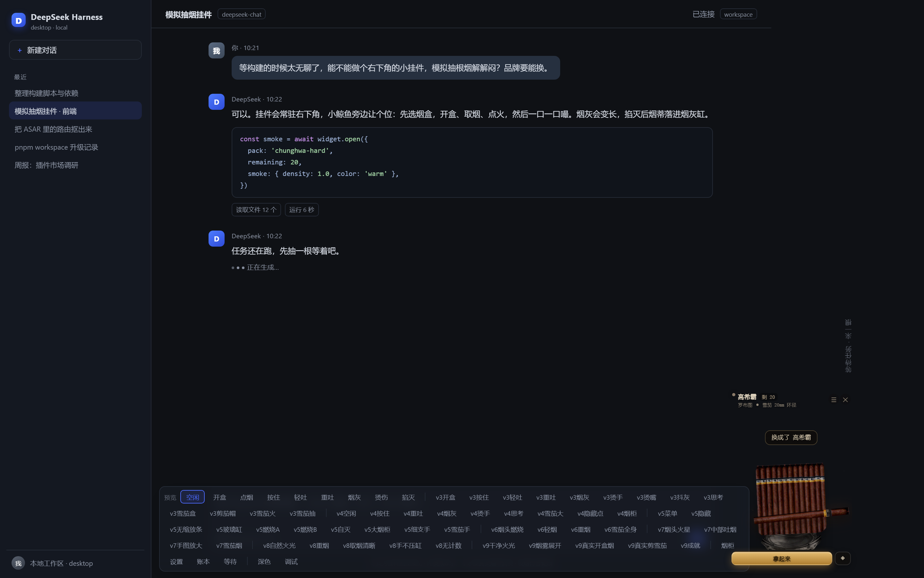The image size is (924, 578).
Task: Open the smoke widget hamburger menu
Action: [834, 400]
